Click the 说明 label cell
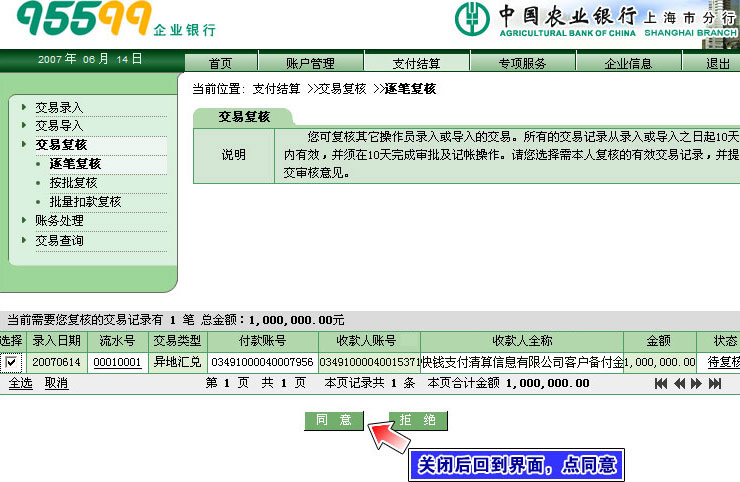Screen dimensions: 740x482 (234, 155)
